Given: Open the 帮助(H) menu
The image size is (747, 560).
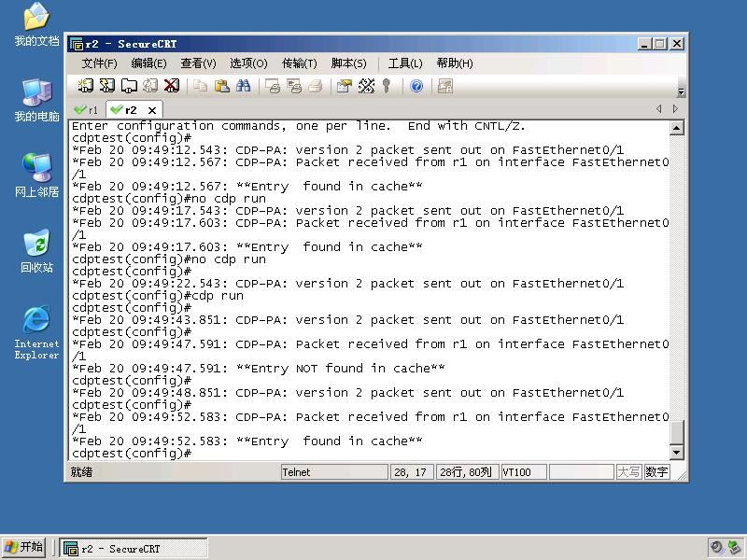Looking at the screenshot, I should pos(455,63).
